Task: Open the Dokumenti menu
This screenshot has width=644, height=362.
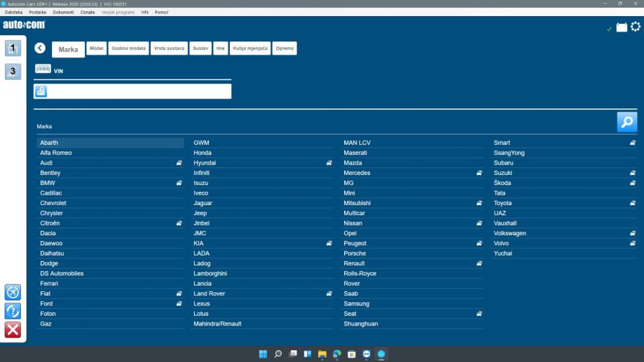Action: 63,13
